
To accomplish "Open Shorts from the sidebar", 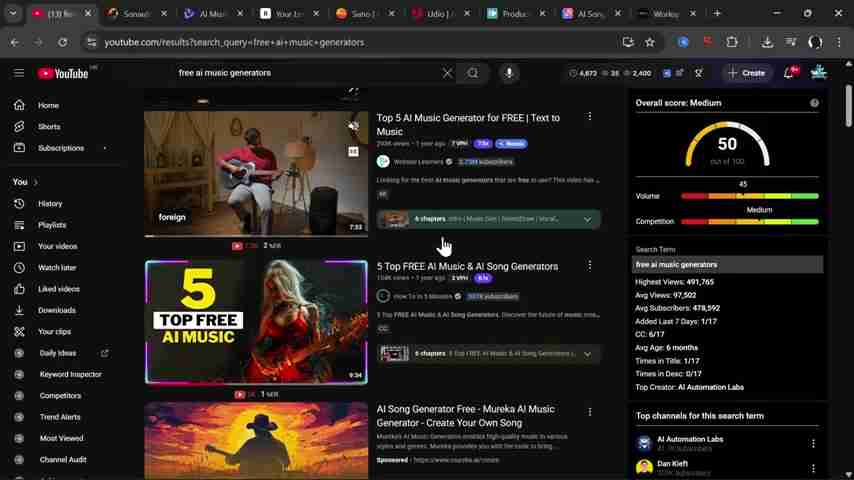I will 49,127.
